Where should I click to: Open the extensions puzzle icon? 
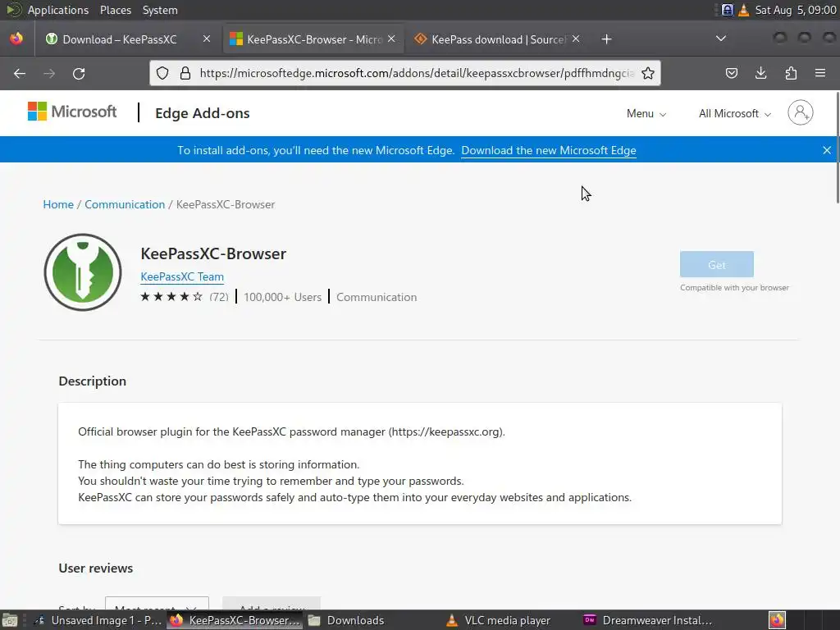pos(791,73)
